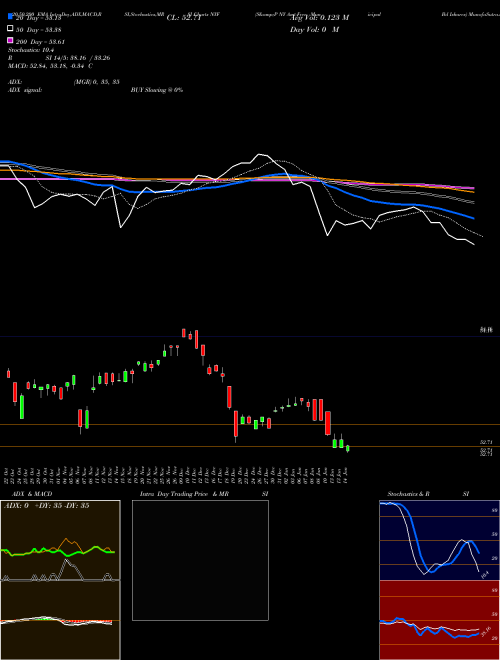The width and height of the screenshot is (500, 660).
Task: Select the '200 Day - 53.61' legend text
Action: tap(40, 42)
